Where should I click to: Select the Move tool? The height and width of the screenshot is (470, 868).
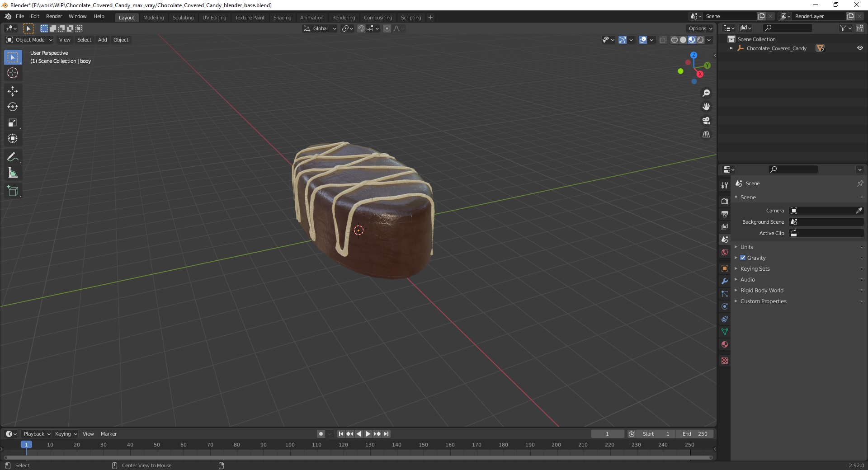pos(13,91)
